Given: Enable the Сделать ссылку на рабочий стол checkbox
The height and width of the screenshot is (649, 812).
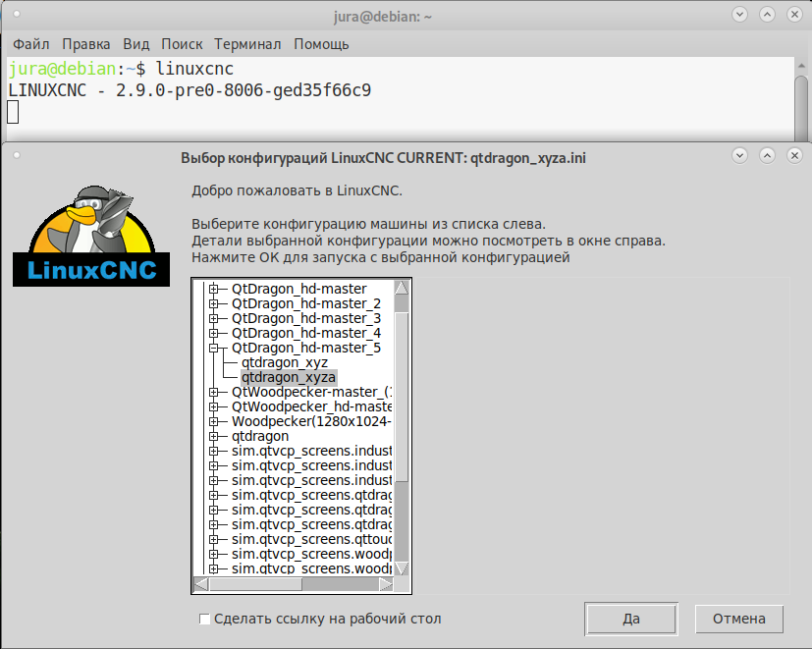Looking at the screenshot, I should 204,619.
